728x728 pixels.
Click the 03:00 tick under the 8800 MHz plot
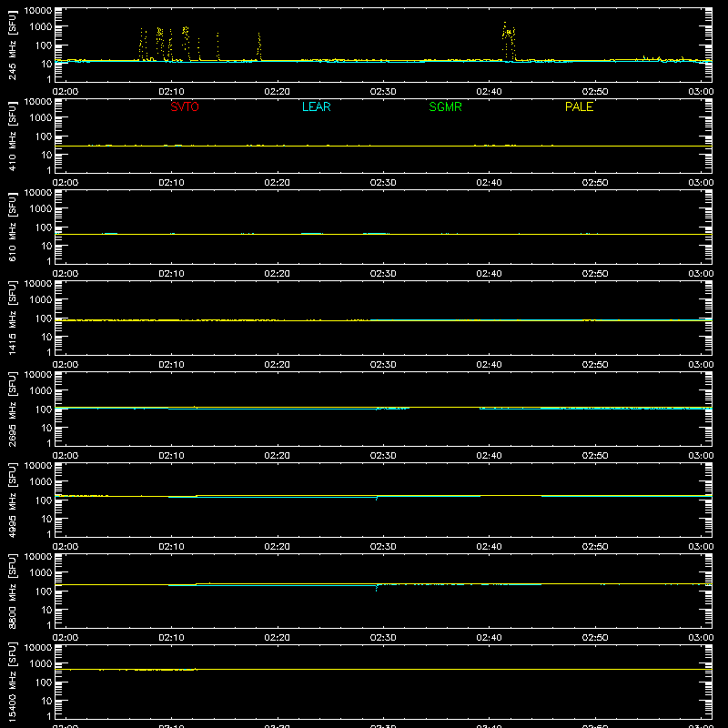click(x=701, y=638)
